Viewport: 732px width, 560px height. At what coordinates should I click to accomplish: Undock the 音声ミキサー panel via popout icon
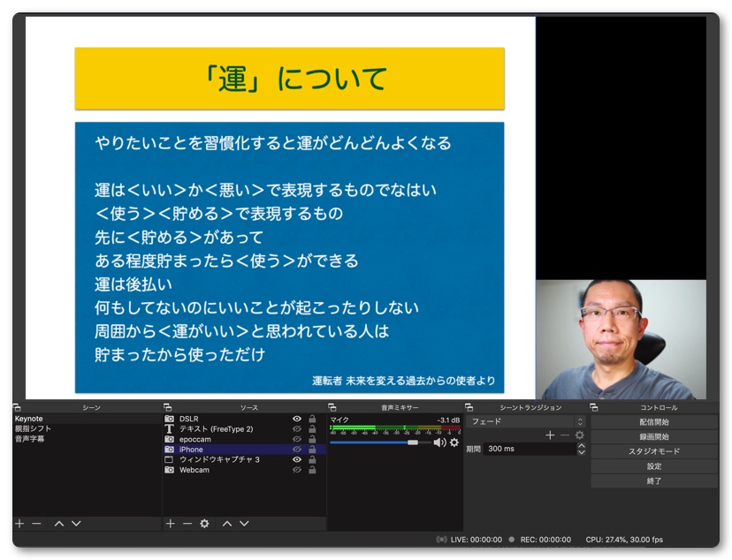[332, 407]
